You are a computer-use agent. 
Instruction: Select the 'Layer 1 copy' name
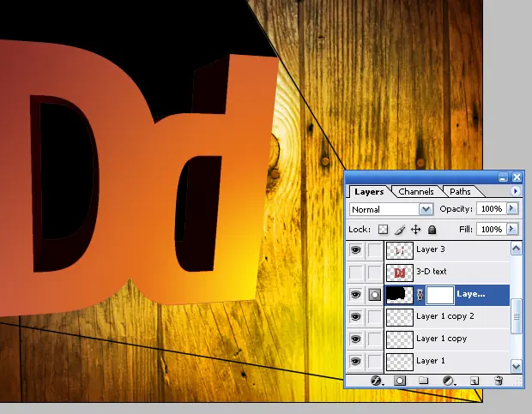(x=441, y=339)
